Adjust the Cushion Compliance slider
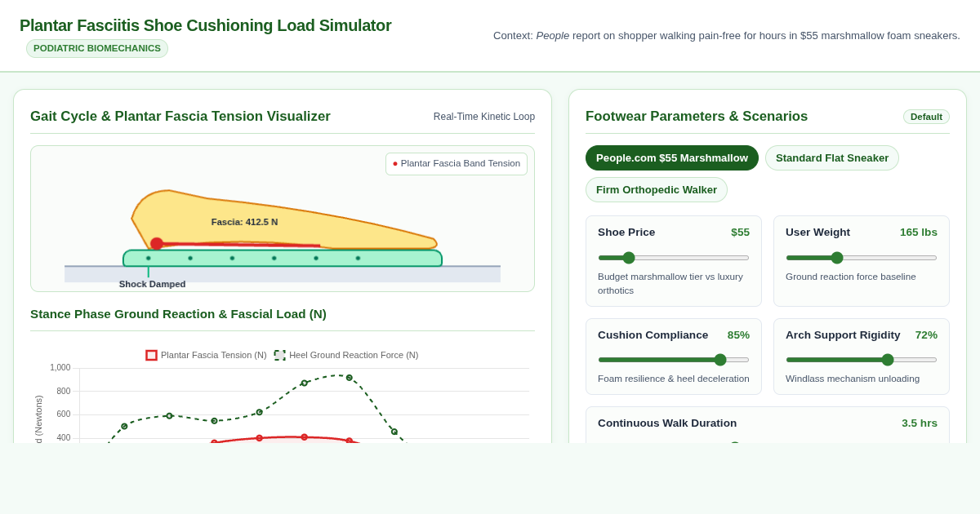Screen dimensions: 980x514 coord(674,360)
